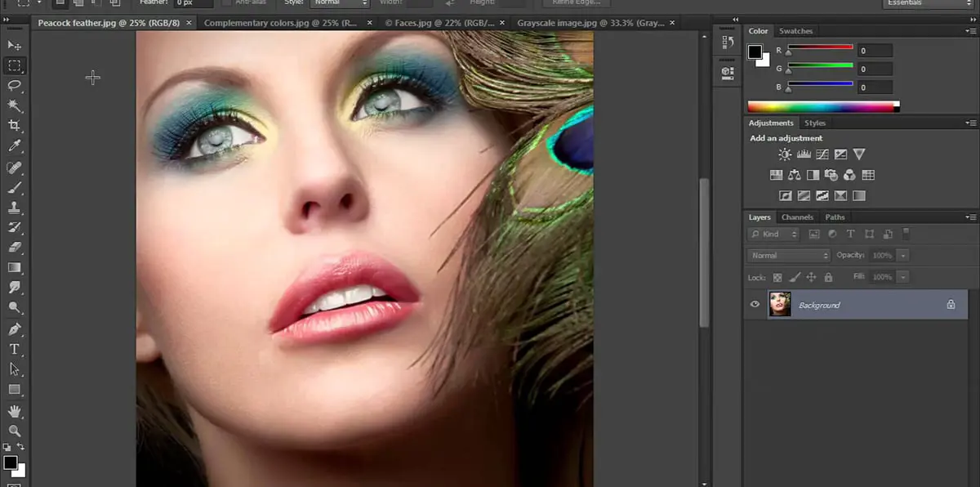Add a Color Balance adjustment
Image resolution: width=980 pixels, height=487 pixels.
click(795, 175)
